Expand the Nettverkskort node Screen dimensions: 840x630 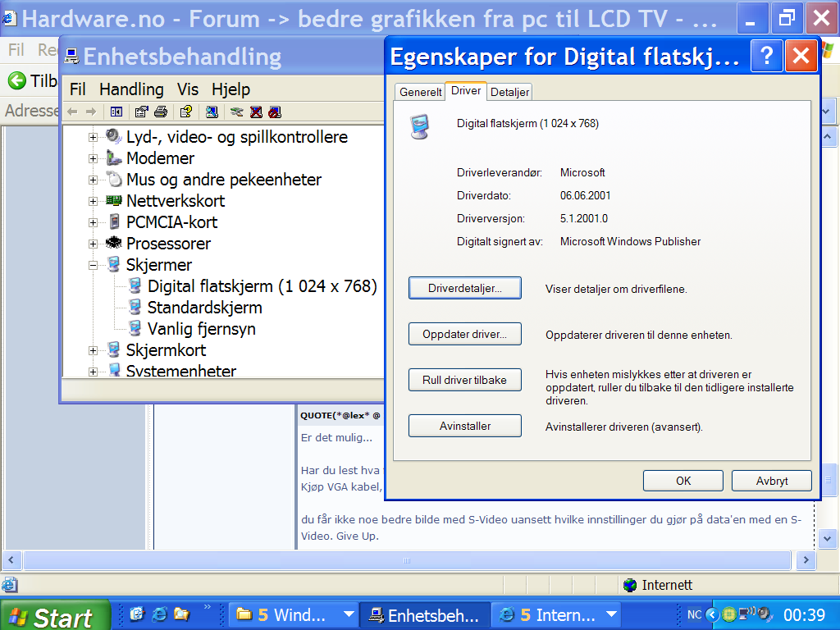pyautogui.click(x=93, y=202)
